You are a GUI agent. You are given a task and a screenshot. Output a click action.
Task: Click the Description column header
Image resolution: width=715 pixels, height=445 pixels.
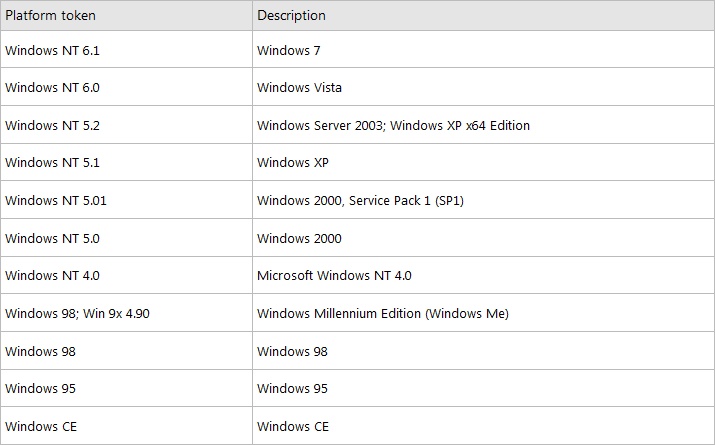(483, 16)
